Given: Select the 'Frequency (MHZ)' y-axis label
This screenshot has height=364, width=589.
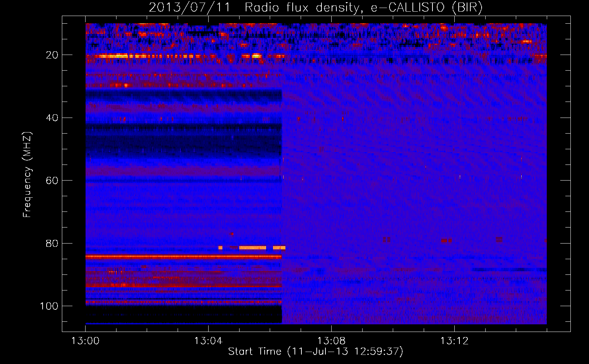Looking at the screenshot, I should tap(27, 175).
